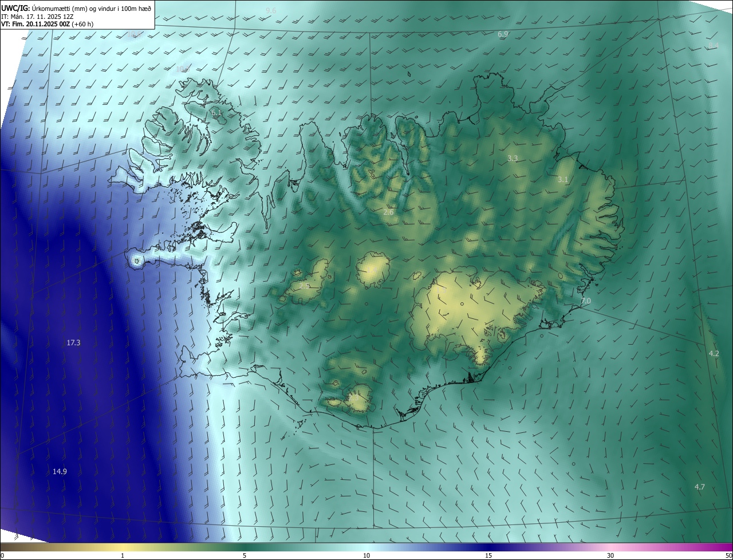The image size is (733, 560).
Task: Click the 30 tick on the color scale
Action: (610, 555)
